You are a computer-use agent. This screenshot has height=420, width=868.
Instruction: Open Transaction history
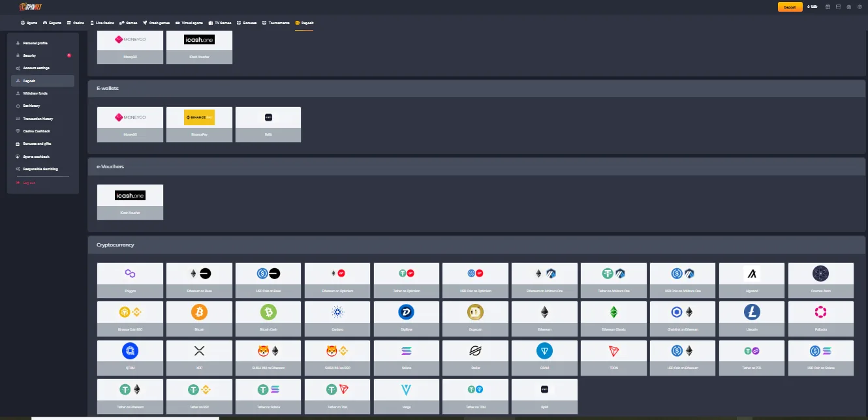click(x=42, y=119)
